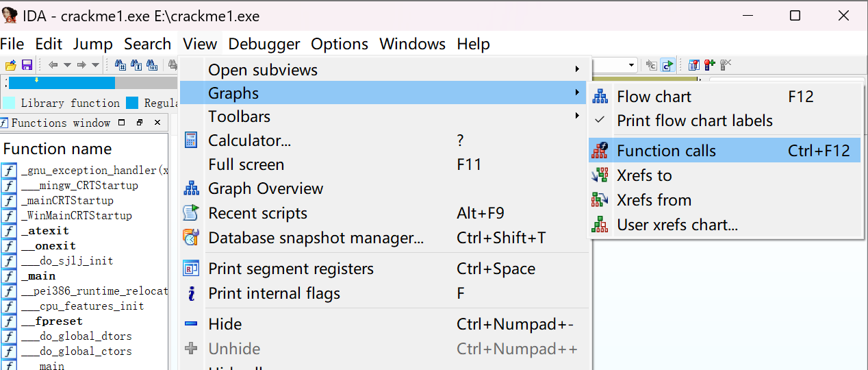
Task: Select __pei386_runtime_relocator function row
Action: pyautogui.click(x=84, y=291)
